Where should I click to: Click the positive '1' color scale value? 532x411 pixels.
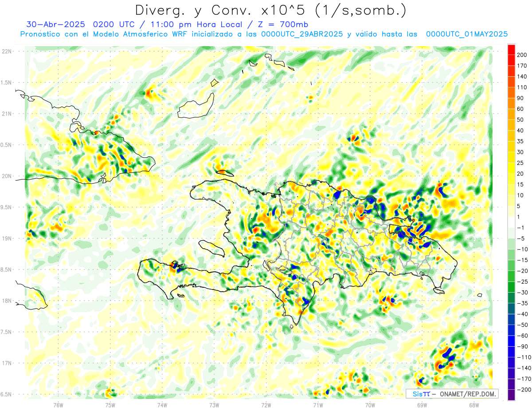tap(519, 217)
